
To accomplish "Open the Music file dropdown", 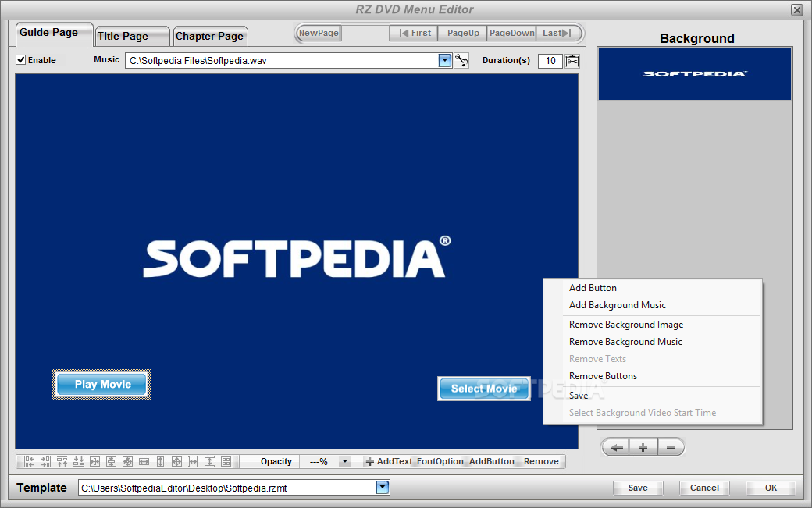I will pyautogui.click(x=445, y=61).
